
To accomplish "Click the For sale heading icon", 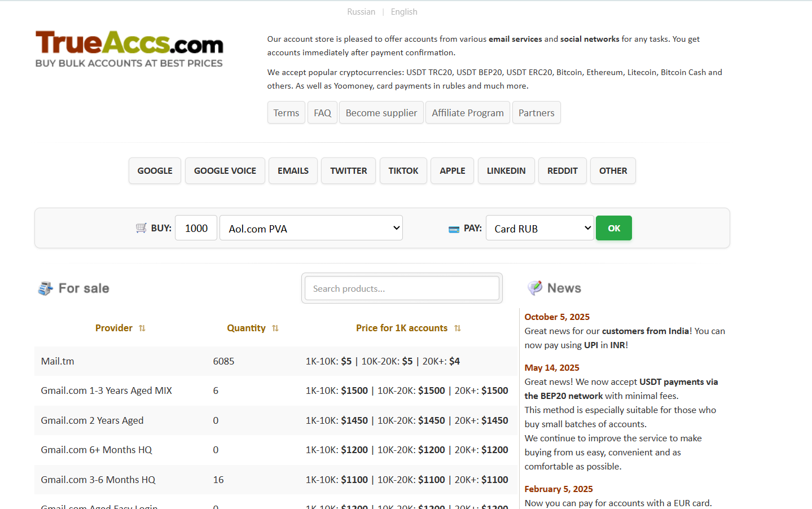I will (45, 288).
